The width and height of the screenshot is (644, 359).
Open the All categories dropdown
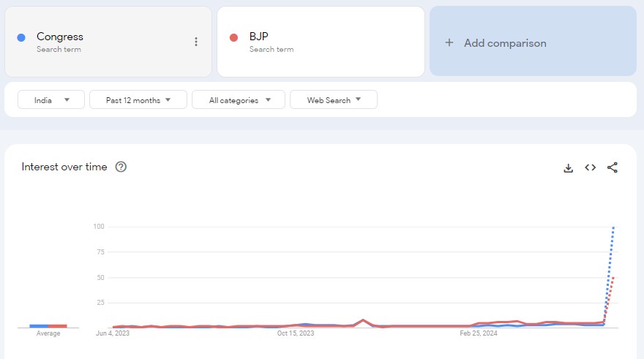tap(238, 100)
